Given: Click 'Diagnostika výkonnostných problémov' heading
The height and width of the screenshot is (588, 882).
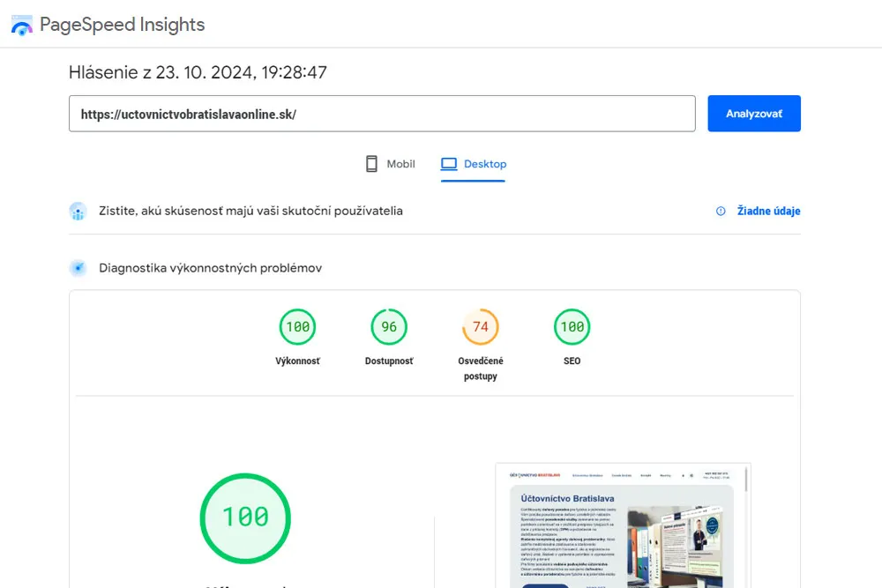Looking at the screenshot, I should pyautogui.click(x=211, y=268).
